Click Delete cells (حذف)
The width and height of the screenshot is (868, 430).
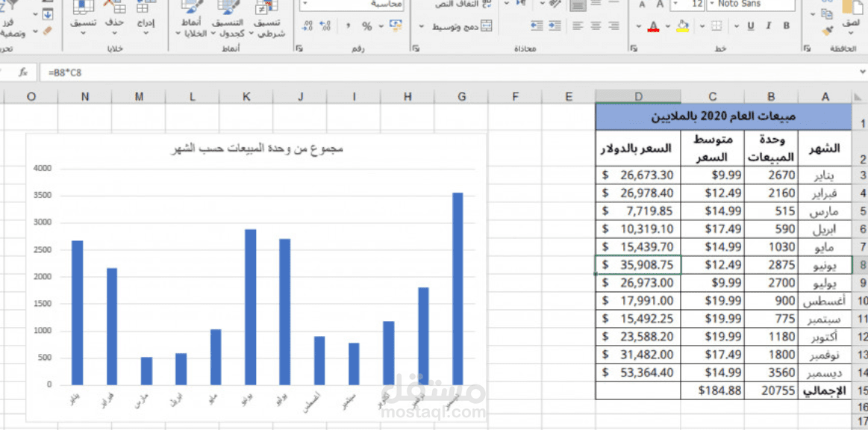click(x=115, y=18)
